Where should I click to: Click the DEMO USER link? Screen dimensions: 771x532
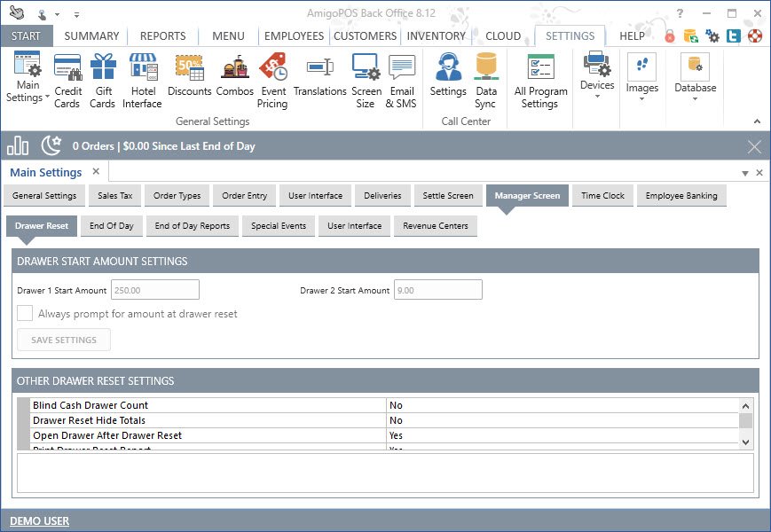point(40,520)
